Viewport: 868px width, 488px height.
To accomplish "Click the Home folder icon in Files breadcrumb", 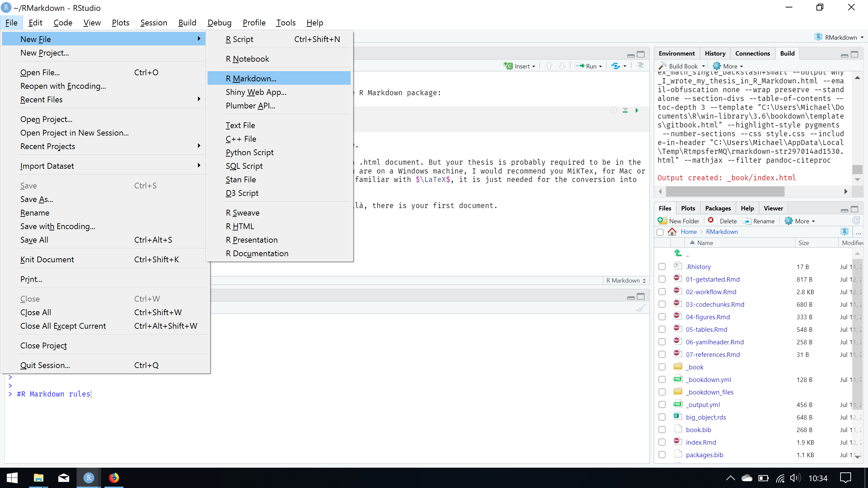I will pyautogui.click(x=672, y=232).
